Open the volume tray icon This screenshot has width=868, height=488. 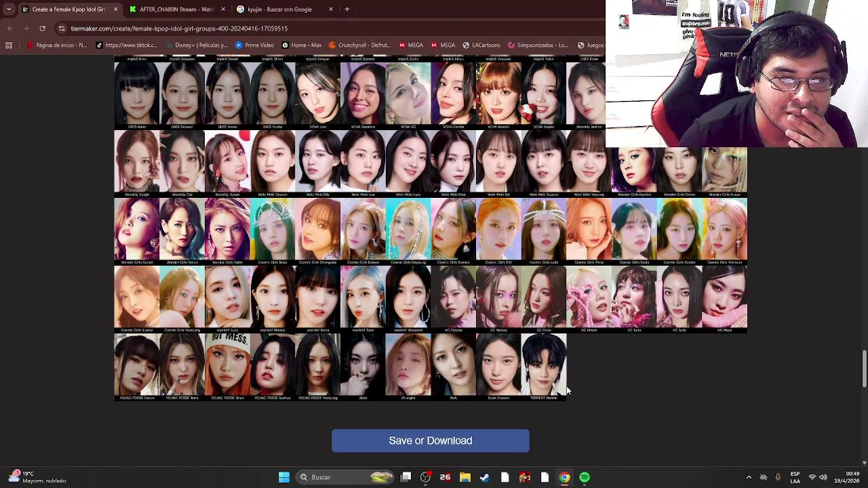pyautogui.click(x=823, y=477)
